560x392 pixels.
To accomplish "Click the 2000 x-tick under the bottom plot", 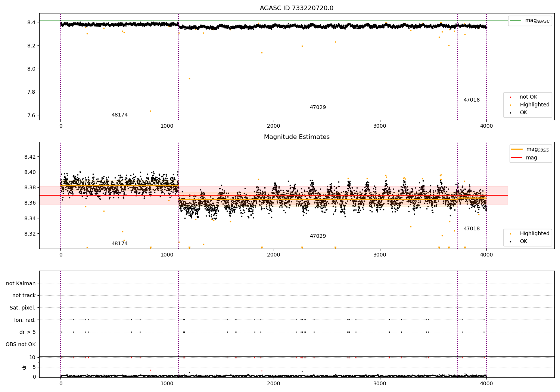I will [x=273, y=383].
